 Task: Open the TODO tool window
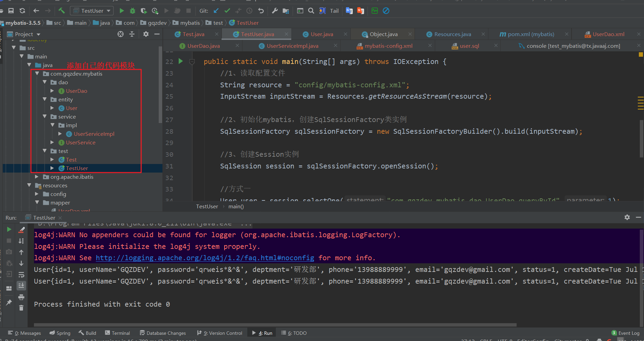(x=294, y=333)
